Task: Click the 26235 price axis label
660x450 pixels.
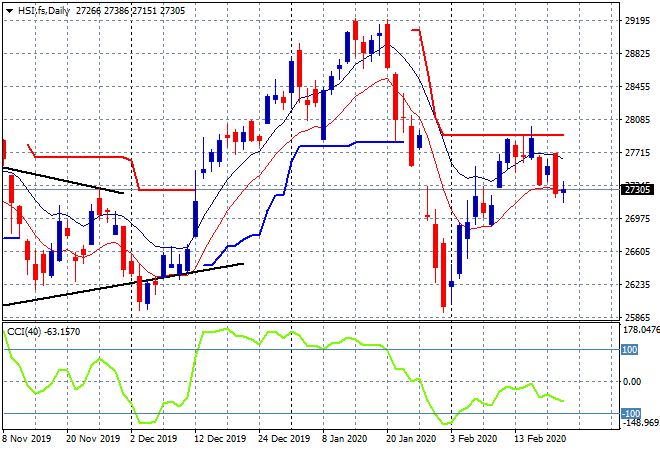Action: 638,285
